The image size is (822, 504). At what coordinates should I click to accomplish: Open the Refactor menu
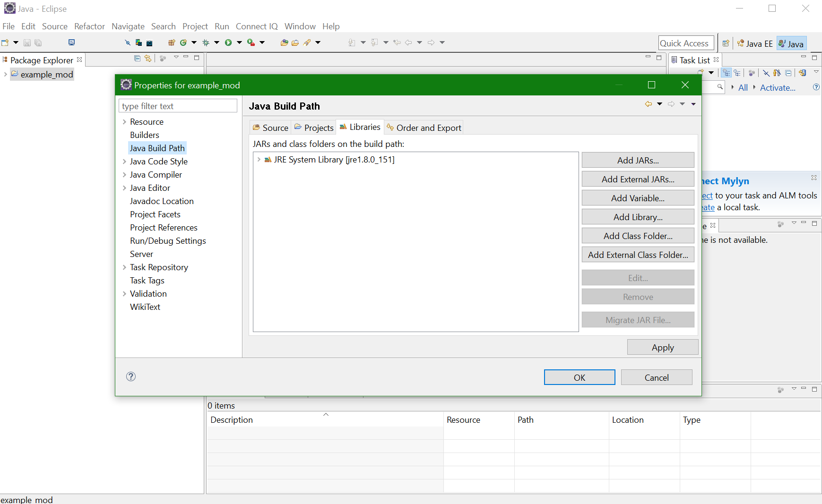coord(89,26)
